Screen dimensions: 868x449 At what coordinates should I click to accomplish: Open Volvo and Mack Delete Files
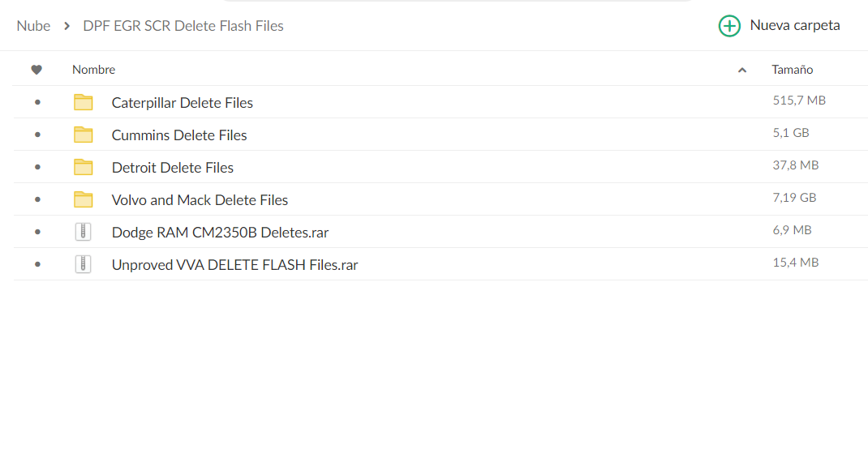pos(200,199)
